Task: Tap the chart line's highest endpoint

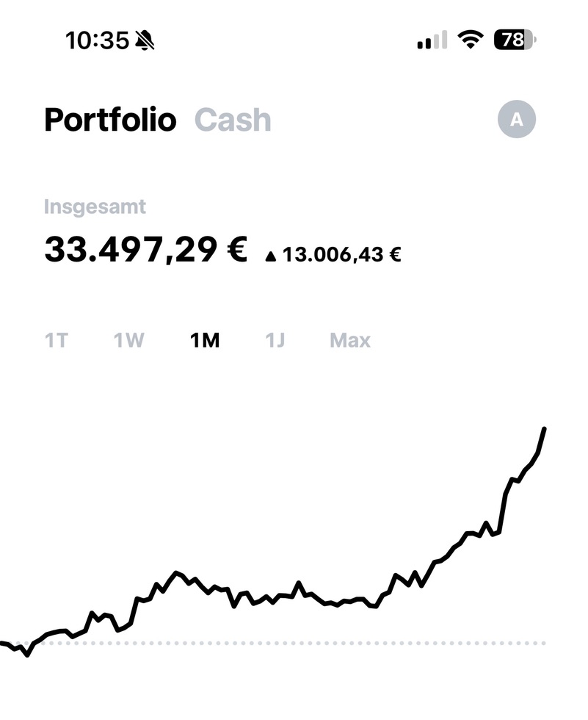Action: pyautogui.click(x=544, y=429)
